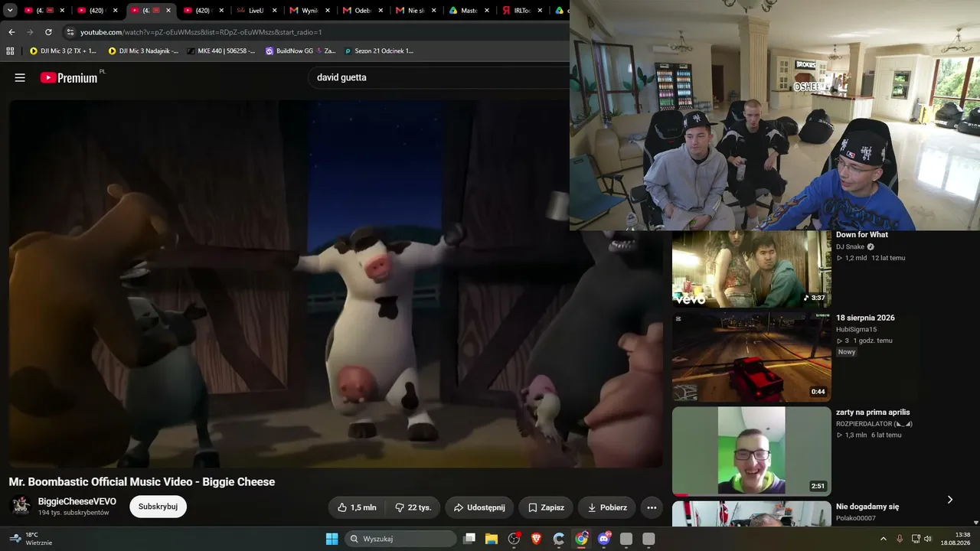The width and height of the screenshot is (980, 551).
Task: Reload the YouTube page
Action: [x=48, y=32]
